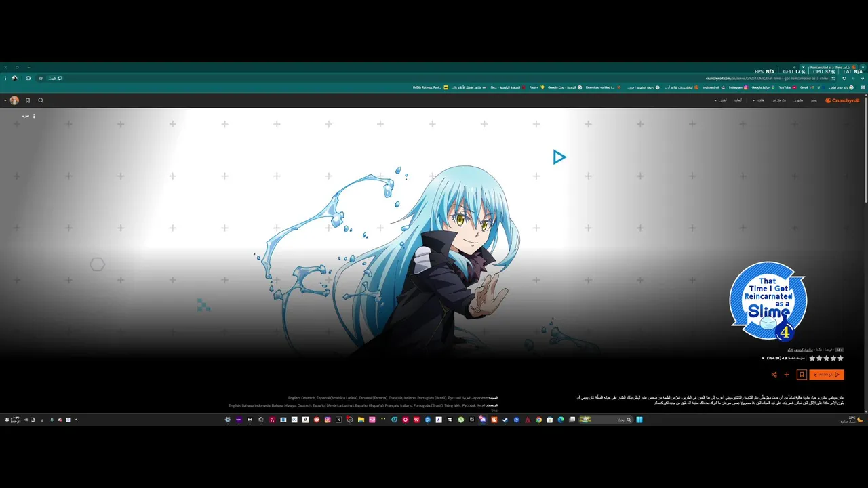Open the weather widget in taskbar
The width and height of the screenshot is (868, 488).
point(853,420)
